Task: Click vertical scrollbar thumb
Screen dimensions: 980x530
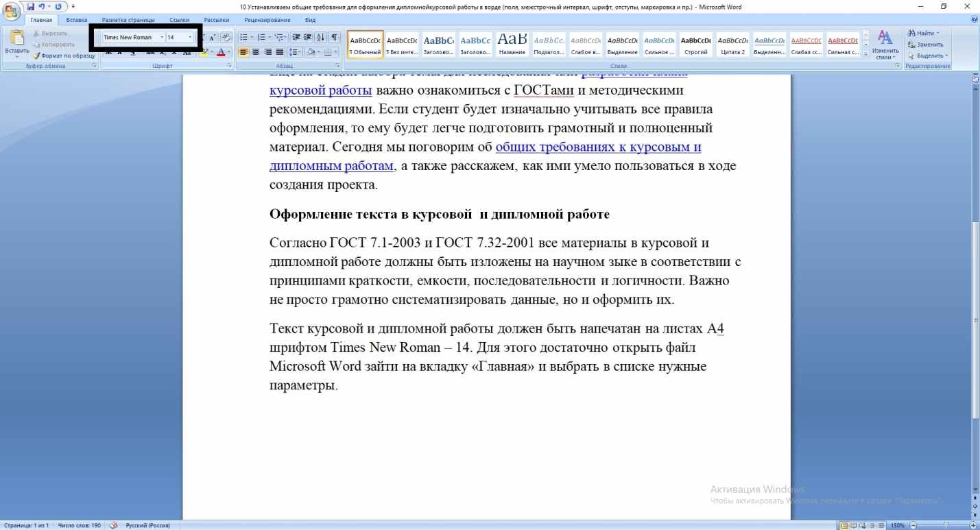Action: pos(976,320)
